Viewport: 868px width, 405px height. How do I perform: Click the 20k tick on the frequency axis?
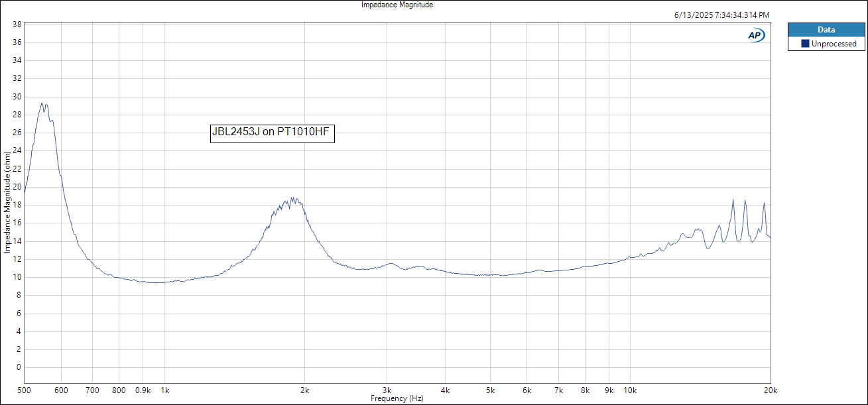(x=769, y=390)
